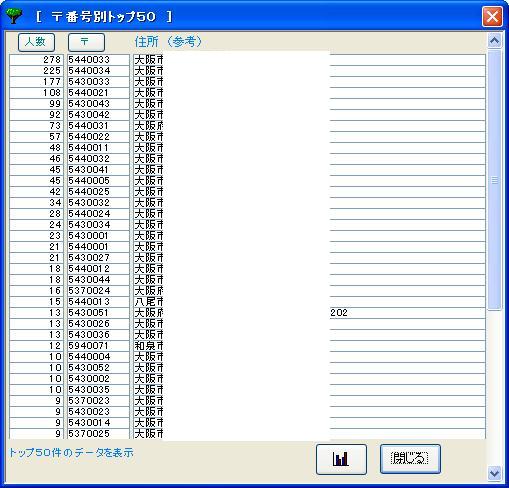Click the vertical scrollbar thumb
509x488 pixels.
click(495, 180)
